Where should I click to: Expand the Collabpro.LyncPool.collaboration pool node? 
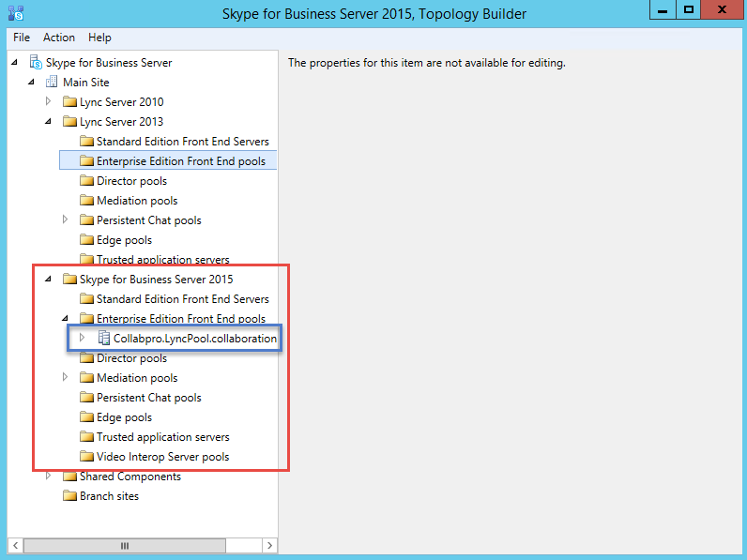[x=82, y=338]
